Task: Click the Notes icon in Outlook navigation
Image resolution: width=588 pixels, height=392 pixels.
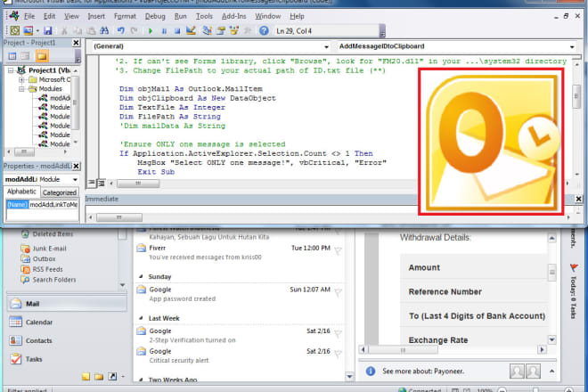Action: coord(86,376)
